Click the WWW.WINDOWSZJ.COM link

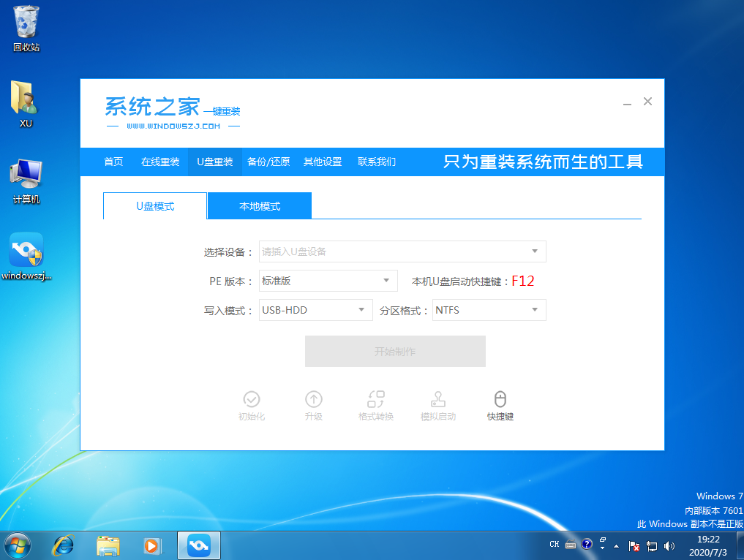(173, 126)
